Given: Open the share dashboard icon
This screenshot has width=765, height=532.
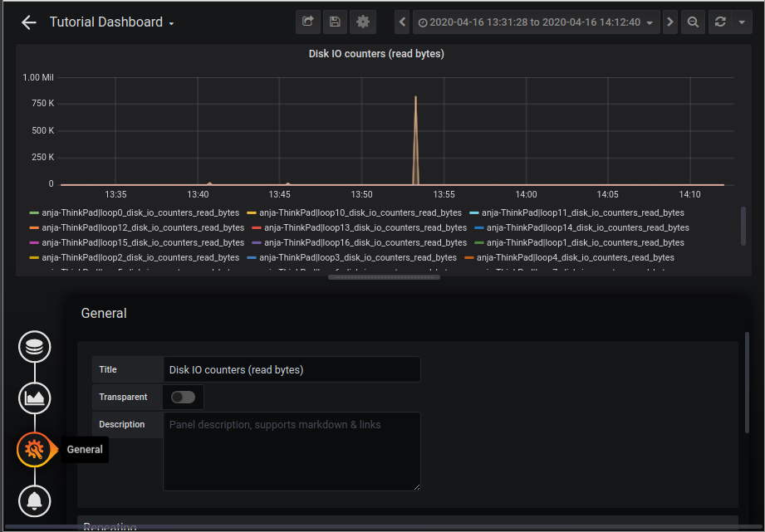Looking at the screenshot, I should (x=306, y=22).
